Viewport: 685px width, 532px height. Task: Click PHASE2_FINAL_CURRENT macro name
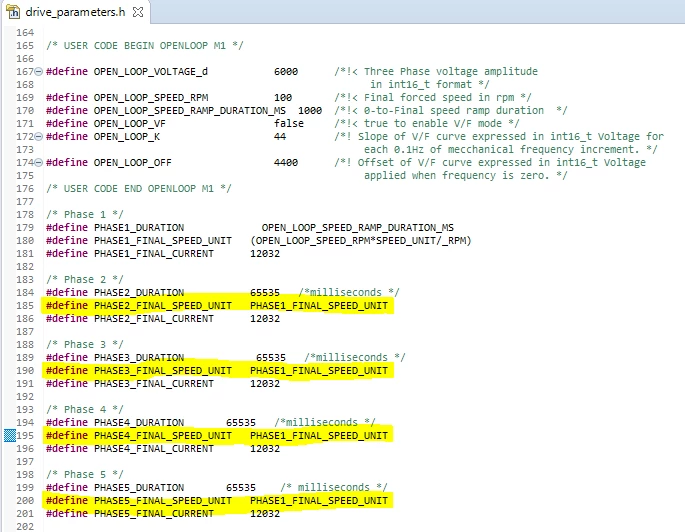click(x=154, y=319)
